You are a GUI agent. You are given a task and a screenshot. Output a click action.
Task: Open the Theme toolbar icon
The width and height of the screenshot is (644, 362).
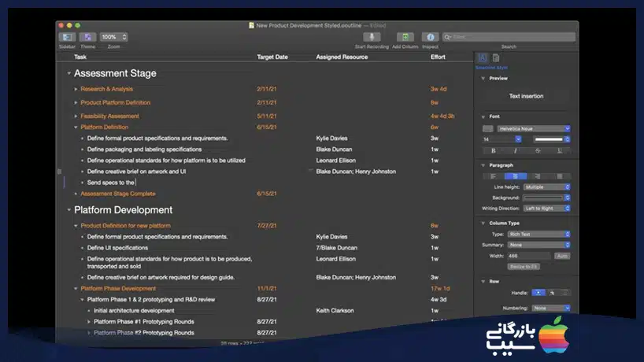tap(87, 37)
